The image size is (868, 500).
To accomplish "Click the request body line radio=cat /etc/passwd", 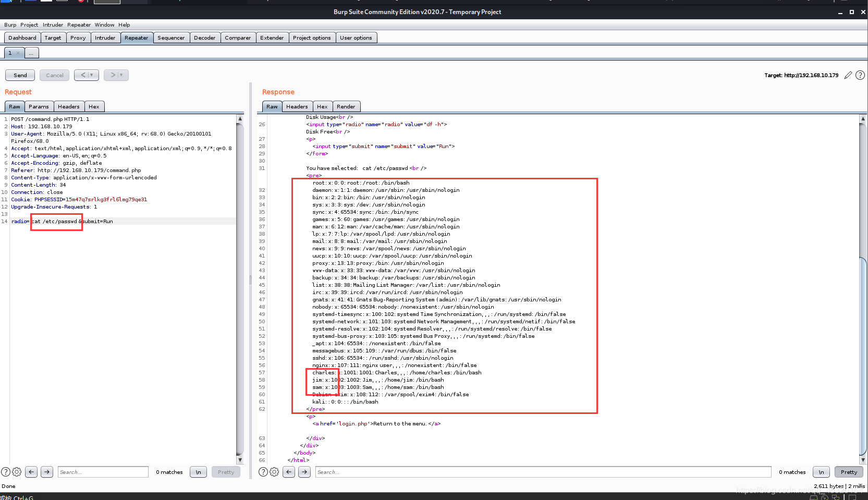I will 62,221.
